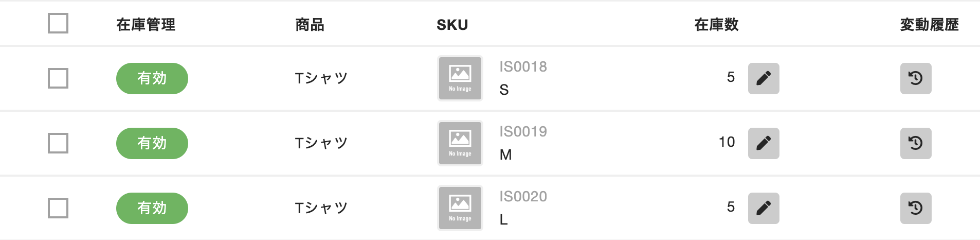Click the SKU column header
The width and height of the screenshot is (980, 240).
[452, 25]
